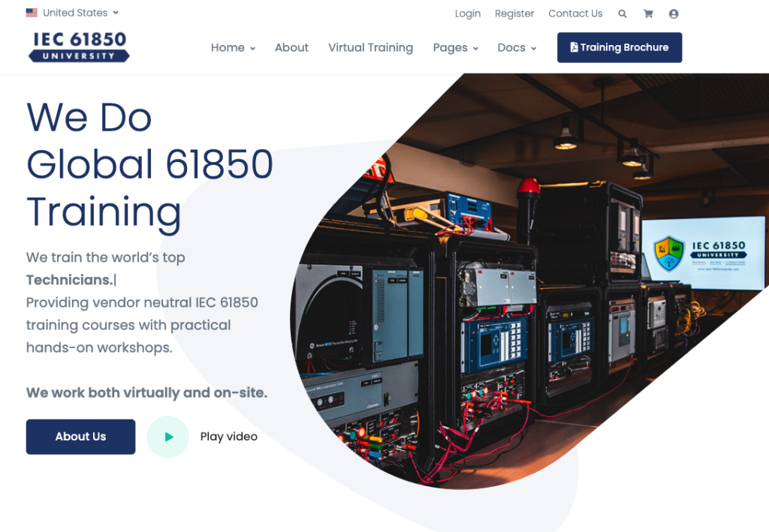
Task: Start the Play video control
Action: click(167, 436)
